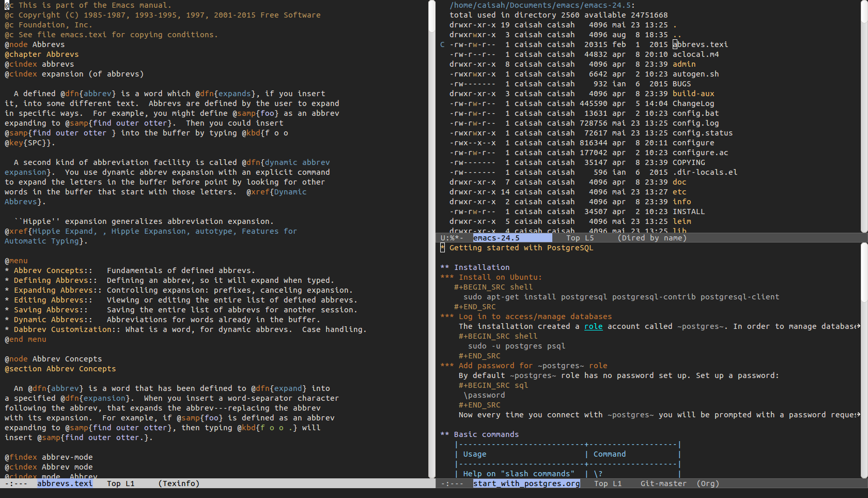Click the parent directory '..' entry in Dired

tap(677, 35)
